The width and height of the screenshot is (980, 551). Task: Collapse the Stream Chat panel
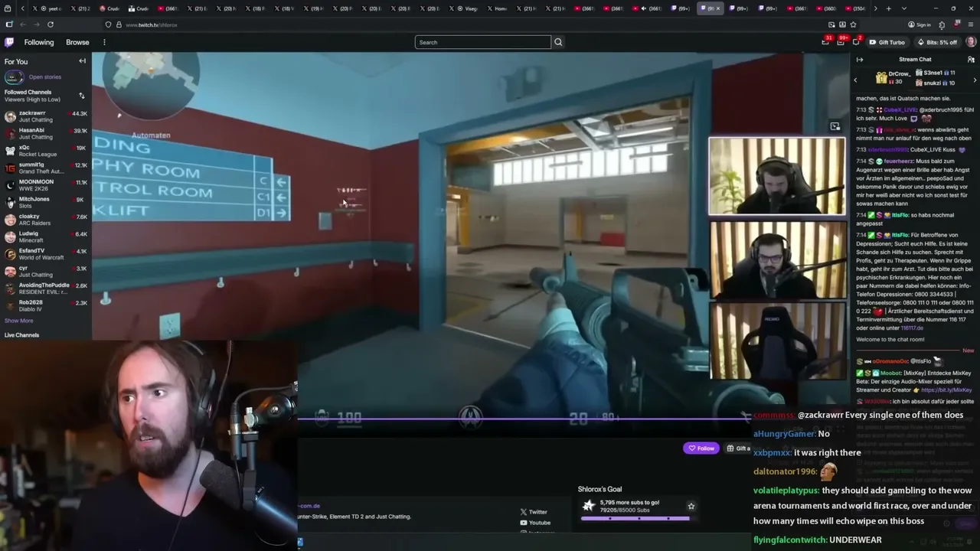pos(860,60)
